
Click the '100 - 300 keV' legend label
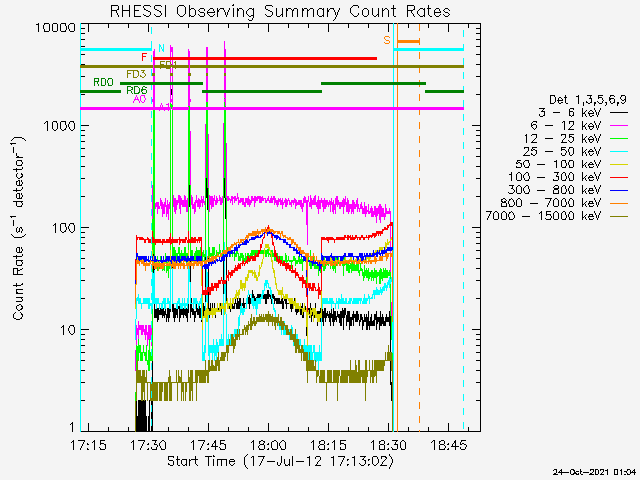pyautogui.click(x=555, y=177)
